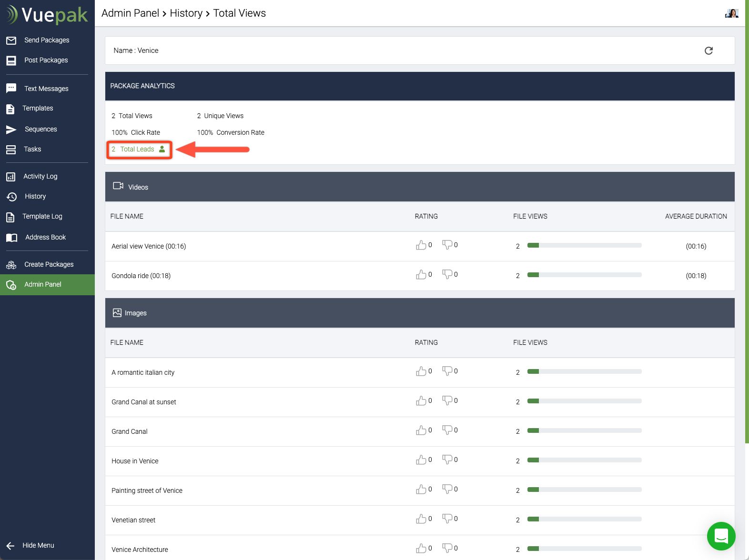Screen dimensions: 749x560
Task: Collapse sidebar with Hide Menu
Action: 31,545
